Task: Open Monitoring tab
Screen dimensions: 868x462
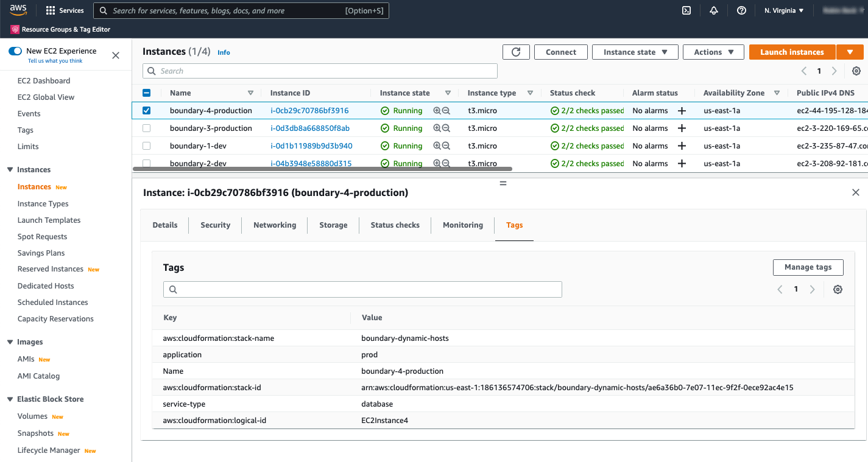Action: [463, 225]
